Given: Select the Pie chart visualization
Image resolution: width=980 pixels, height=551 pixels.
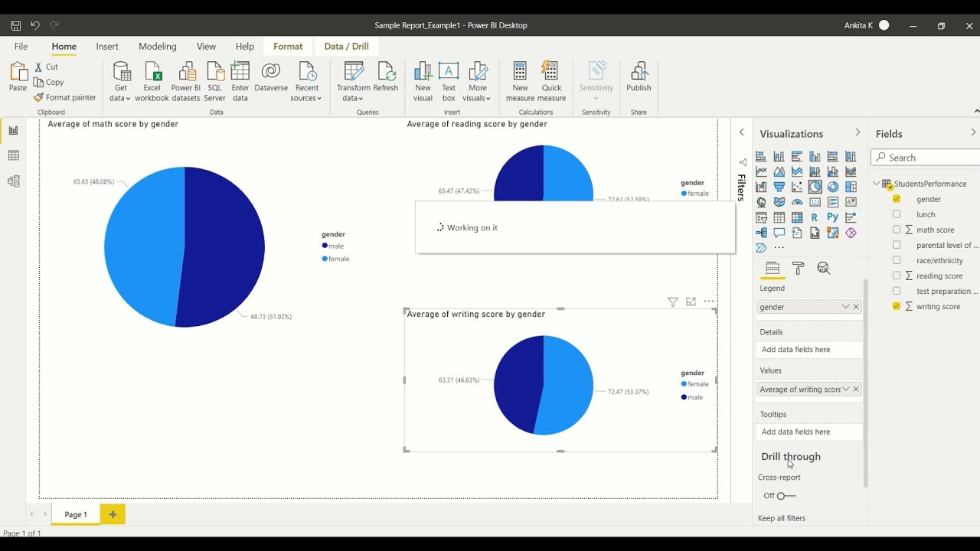Looking at the screenshot, I should [815, 187].
